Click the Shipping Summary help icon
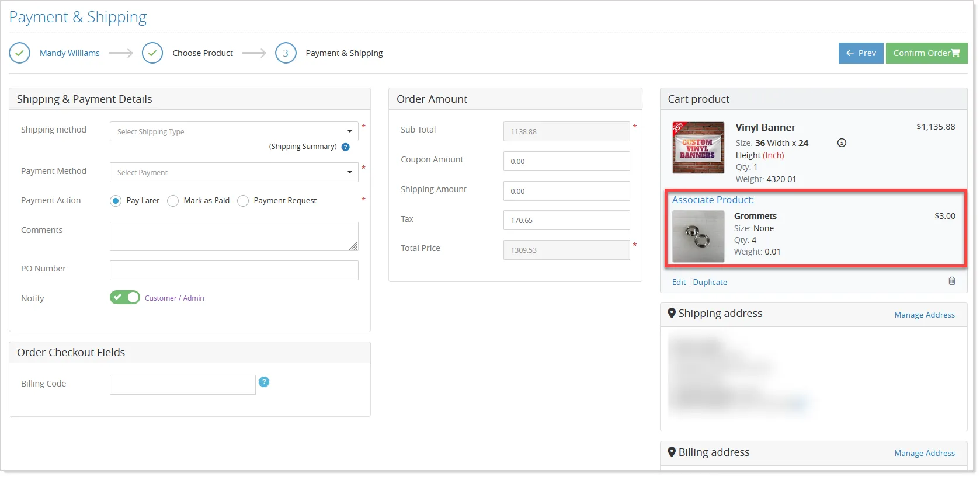 pos(345,147)
